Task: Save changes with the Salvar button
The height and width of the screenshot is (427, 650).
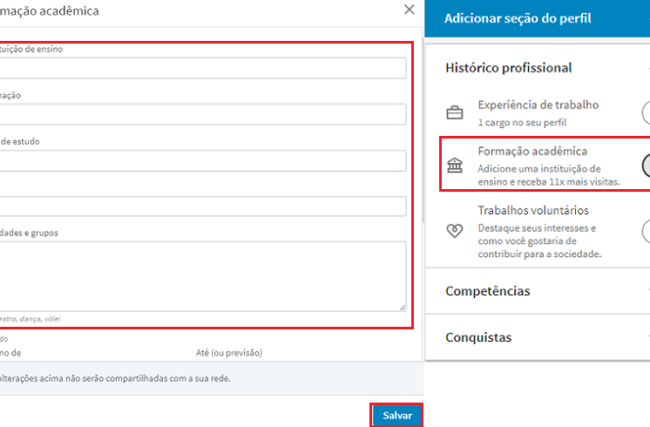Action: [397, 414]
